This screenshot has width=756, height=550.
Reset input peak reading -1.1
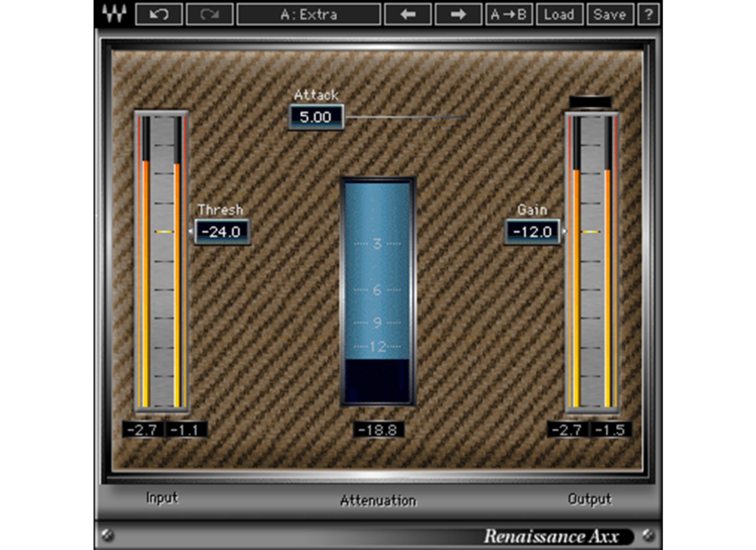pyautogui.click(x=186, y=430)
